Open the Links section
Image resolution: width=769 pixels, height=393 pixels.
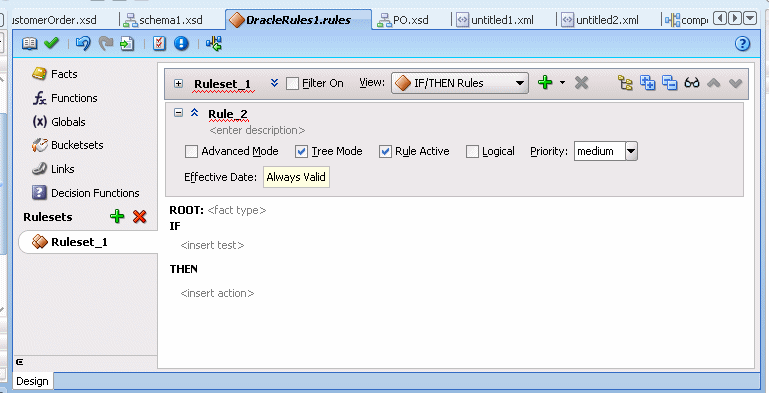[x=53, y=169]
